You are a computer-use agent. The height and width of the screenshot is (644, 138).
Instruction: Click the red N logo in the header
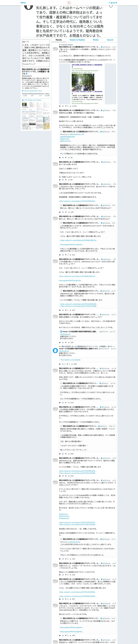69,3
